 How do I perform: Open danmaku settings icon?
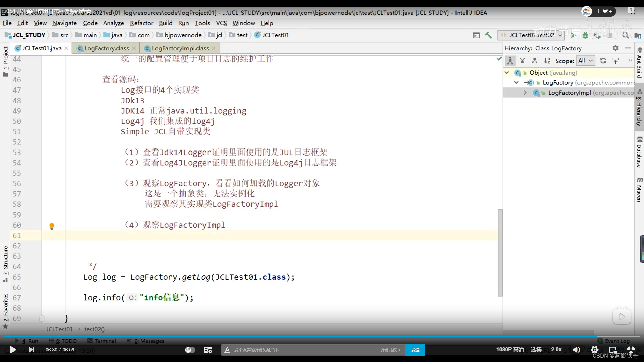pos(208,350)
